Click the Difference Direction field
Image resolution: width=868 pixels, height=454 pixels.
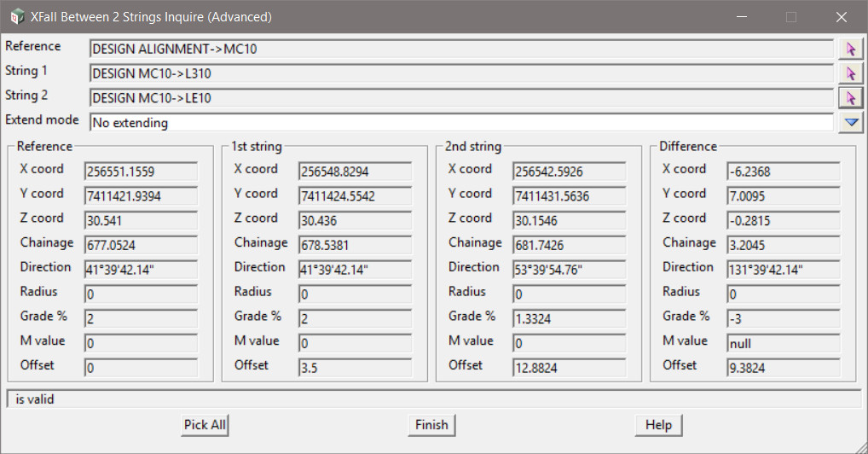click(x=783, y=270)
